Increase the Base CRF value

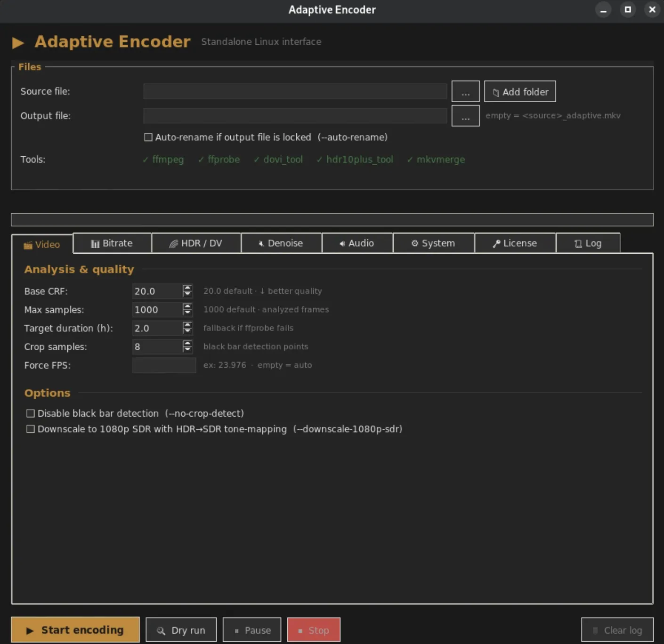pos(187,288)
